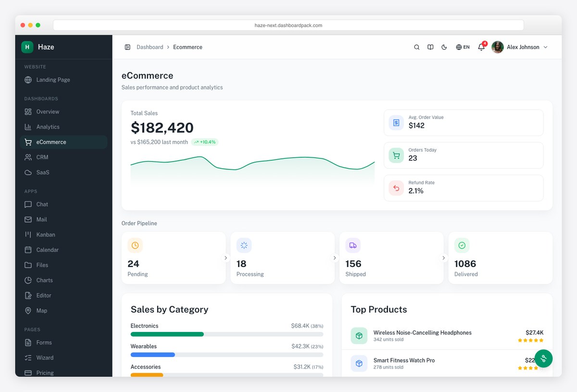Image resolution: width=577 pixels, height=392 pixels.
Task: Click the Haze logo icon
Action: tap(27, 47)
